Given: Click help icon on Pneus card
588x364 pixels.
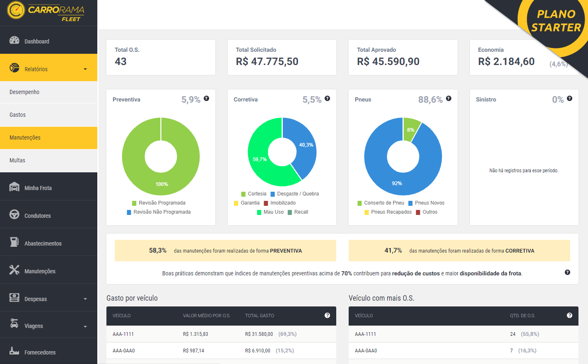Looking at the screenshot, I should click(x=448, y=99).
